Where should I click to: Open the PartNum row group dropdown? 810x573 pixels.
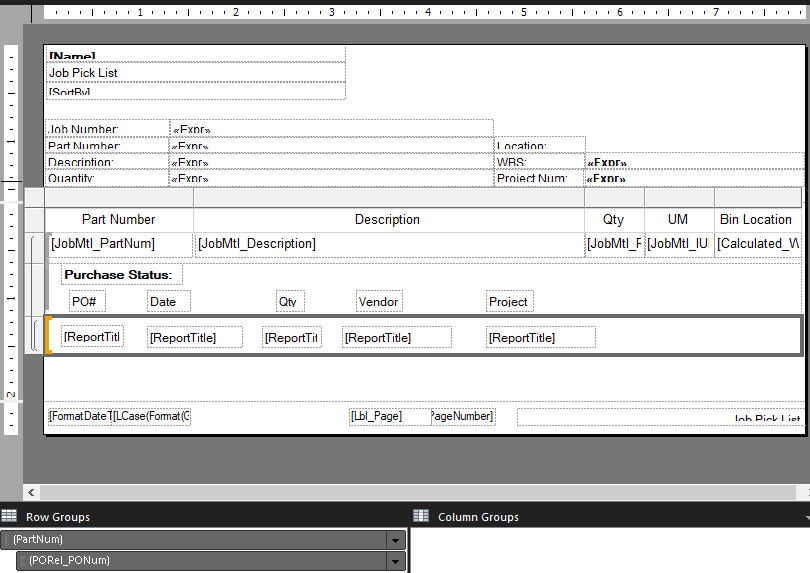point(395,540)
